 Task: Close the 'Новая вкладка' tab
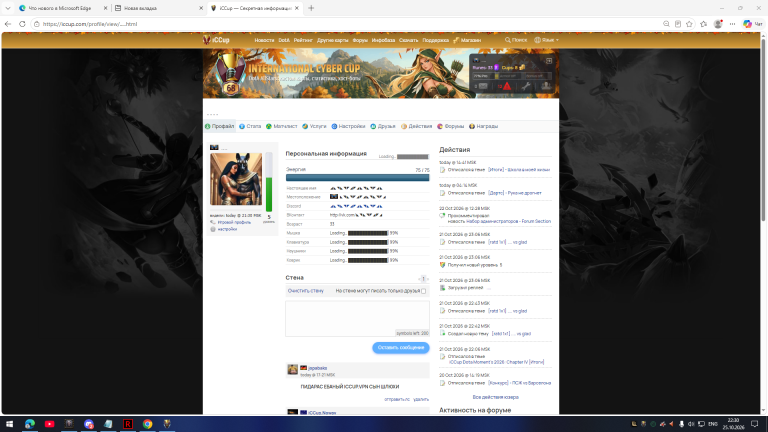point(201,8)
